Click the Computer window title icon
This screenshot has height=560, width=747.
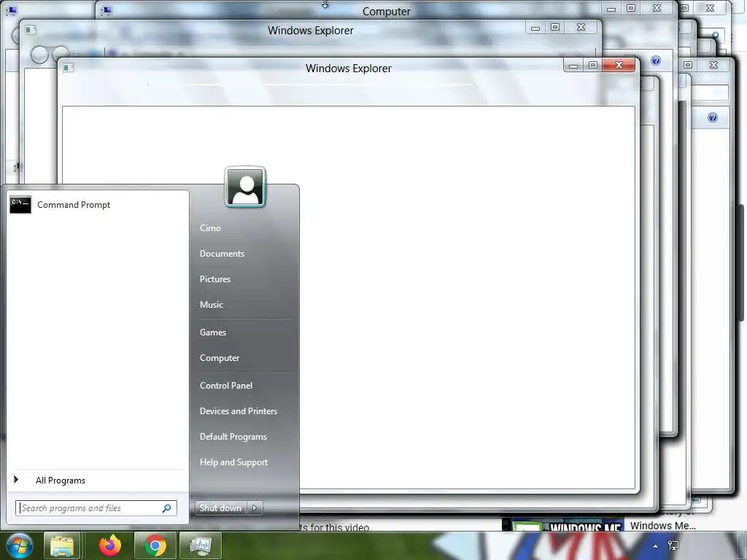(107, 10)
